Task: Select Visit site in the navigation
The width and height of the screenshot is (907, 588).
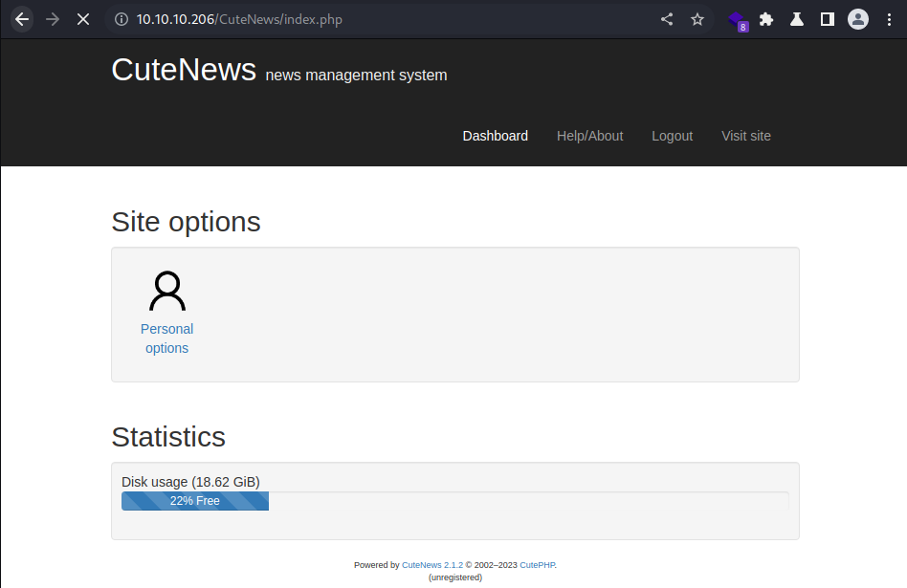Action: click(746, 136)
